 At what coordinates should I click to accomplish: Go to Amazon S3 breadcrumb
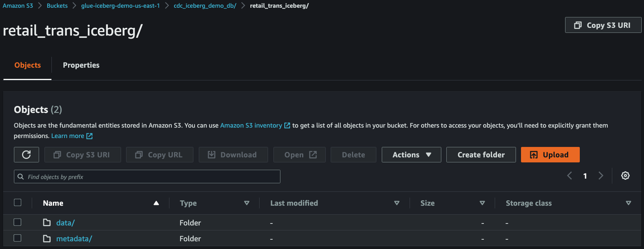(18, 6)
